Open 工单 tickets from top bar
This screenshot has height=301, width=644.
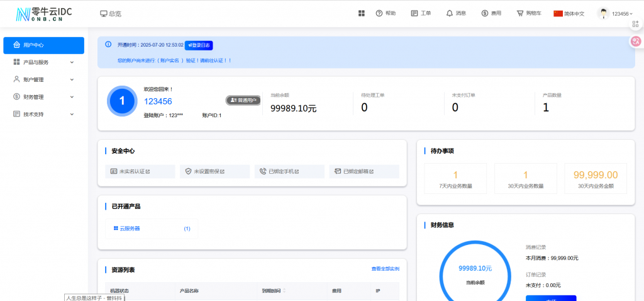tap(421, 13)
